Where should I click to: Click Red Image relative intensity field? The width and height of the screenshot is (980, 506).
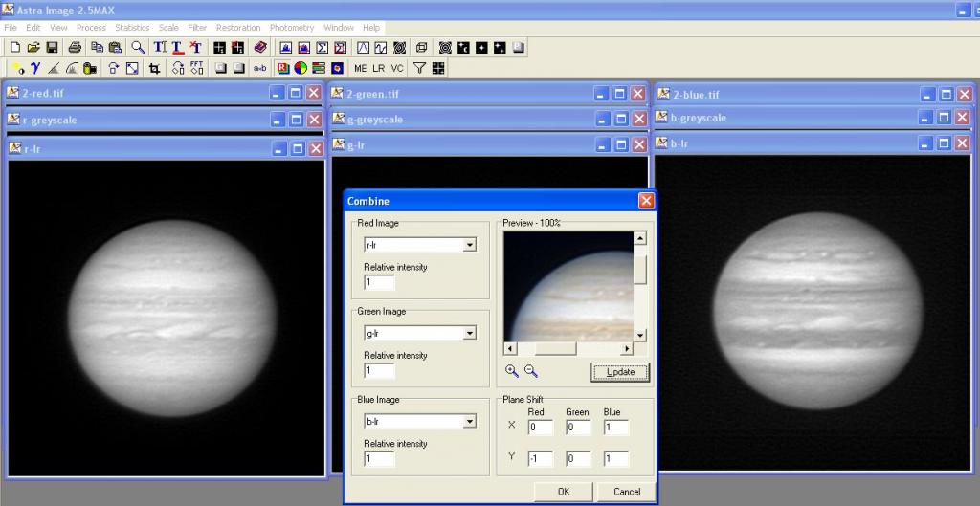coord(379,282)
